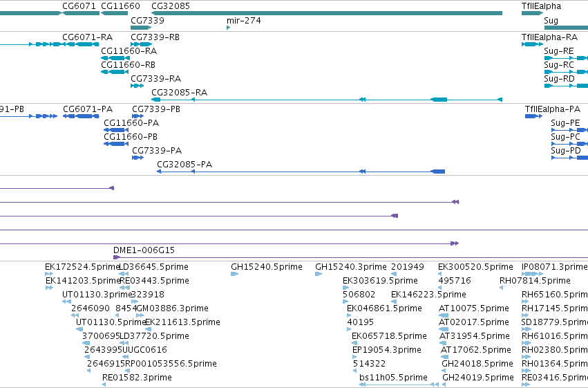Click EST GM03886.3prime

pos(172,308)
